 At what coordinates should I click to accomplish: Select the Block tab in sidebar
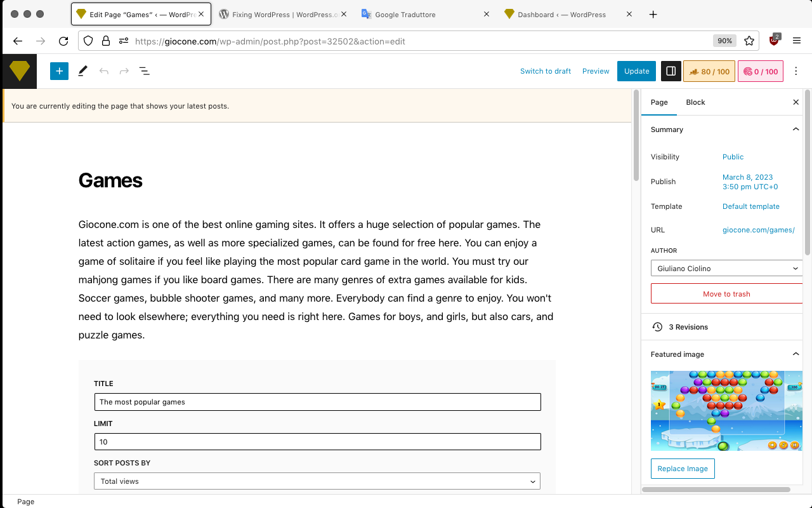coord(695,102)
